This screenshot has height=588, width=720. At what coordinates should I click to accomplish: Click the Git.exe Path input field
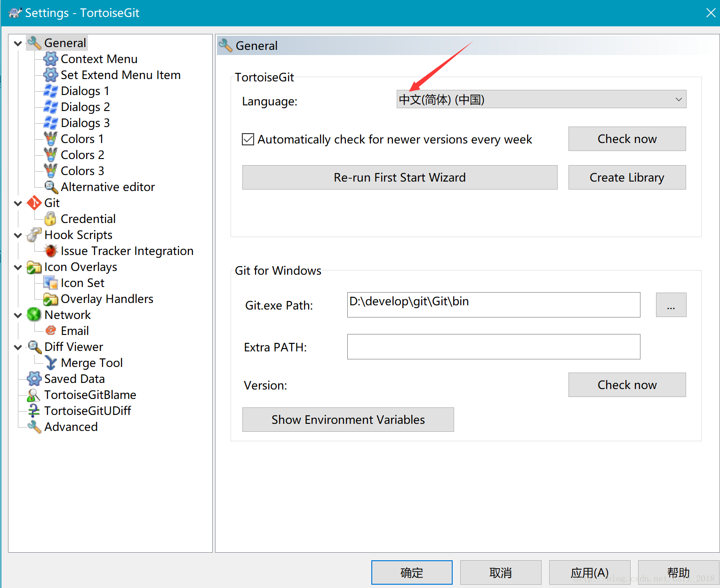pos(494,305)
